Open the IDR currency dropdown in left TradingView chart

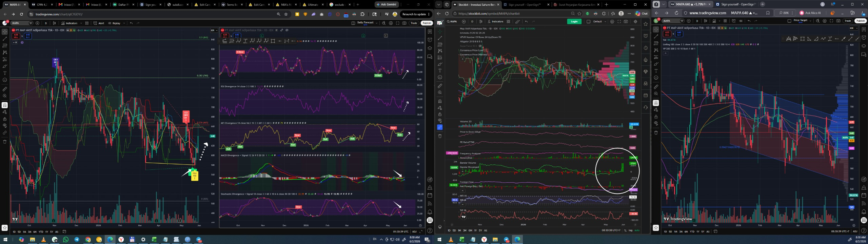tap(214, 30)
